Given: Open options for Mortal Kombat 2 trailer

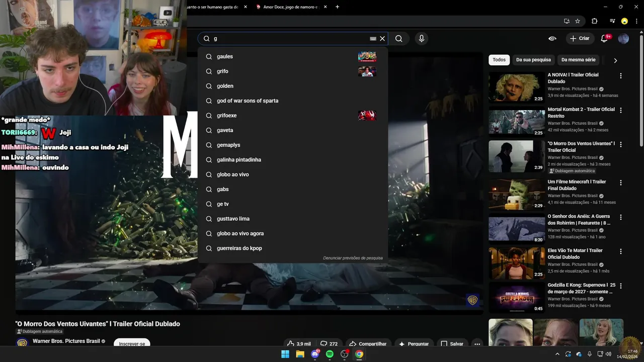Looking at the screenshot, I should coord(621,110).
